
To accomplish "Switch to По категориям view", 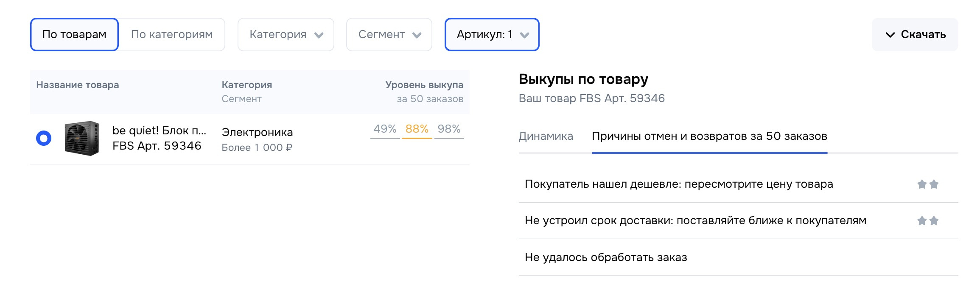I will (172, 34).
